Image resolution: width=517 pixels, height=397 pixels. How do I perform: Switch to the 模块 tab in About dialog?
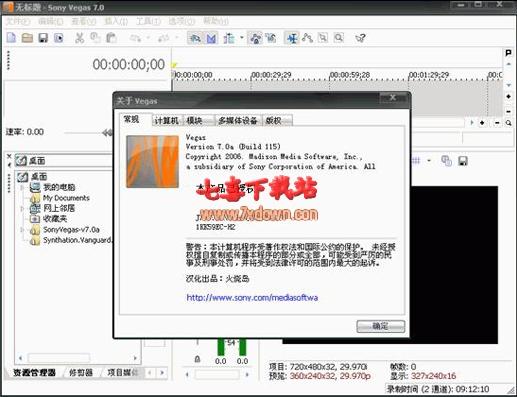(x=198, y=120)
